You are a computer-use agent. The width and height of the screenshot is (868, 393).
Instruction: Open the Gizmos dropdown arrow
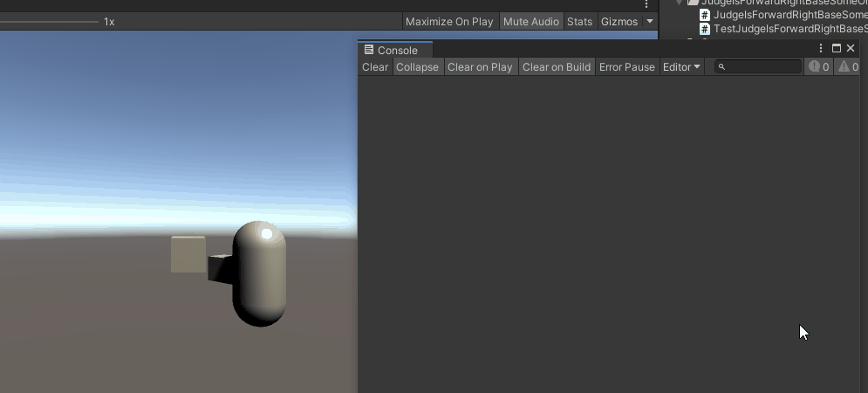(x=650, y=22)
